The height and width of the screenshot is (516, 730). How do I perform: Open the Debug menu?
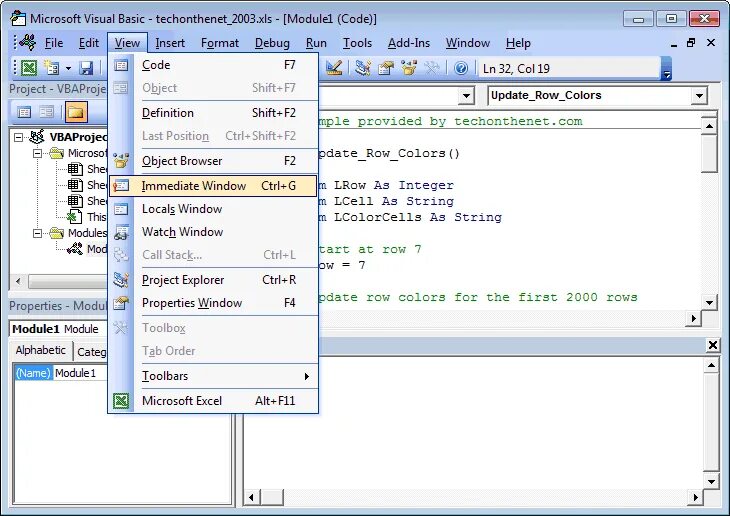[x=272, y=43]
